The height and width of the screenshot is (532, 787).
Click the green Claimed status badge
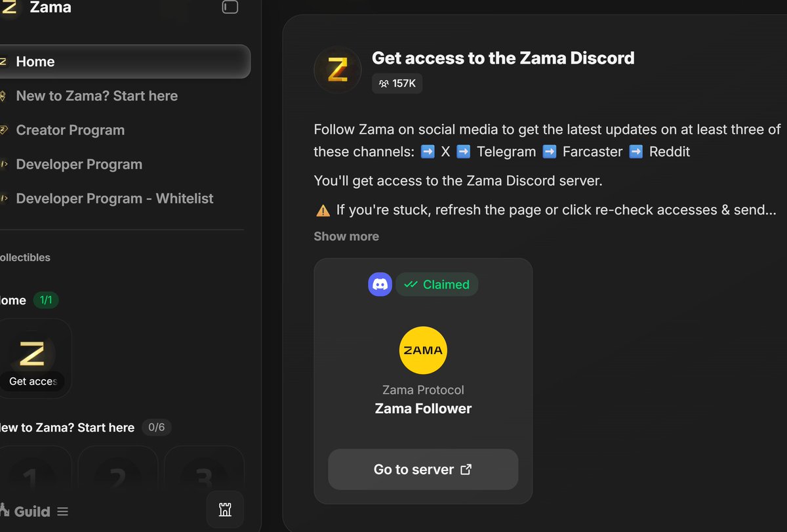(x=437, y=285)
